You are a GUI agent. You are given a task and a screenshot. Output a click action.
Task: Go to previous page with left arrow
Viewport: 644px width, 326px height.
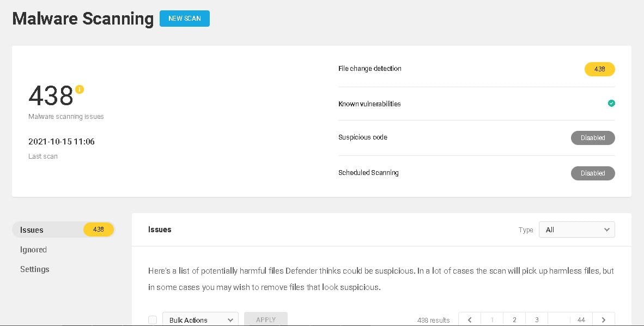click(470, 320)
